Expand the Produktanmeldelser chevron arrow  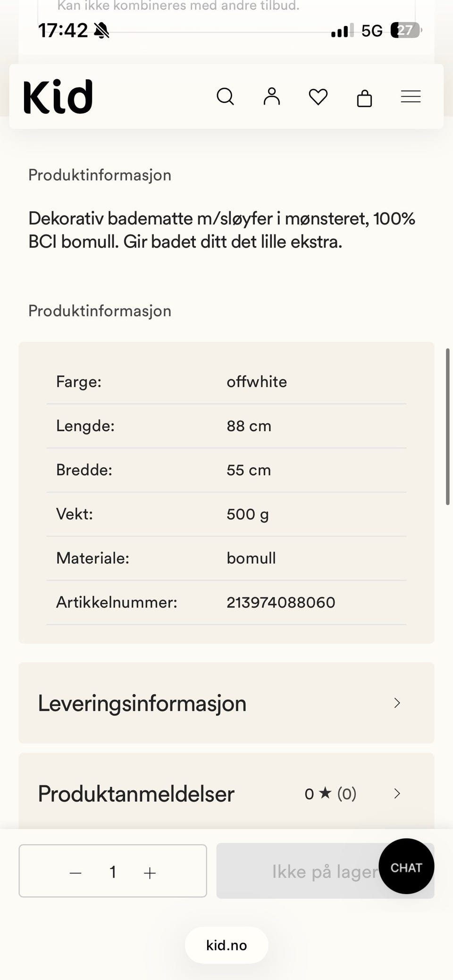click(397, 793)
